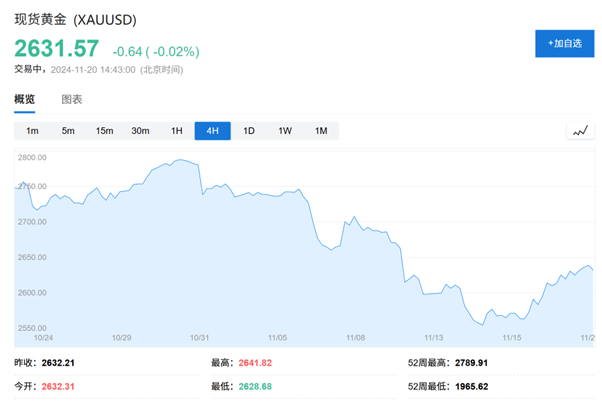
Task: Select the 15m timeframe
Action: [x=104, y=131]
